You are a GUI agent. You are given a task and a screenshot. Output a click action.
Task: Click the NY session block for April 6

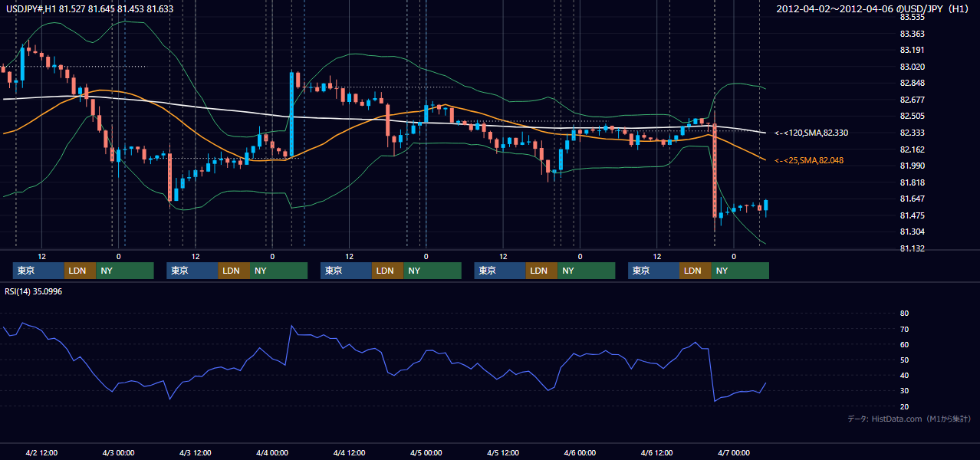(x=740, y=271)
